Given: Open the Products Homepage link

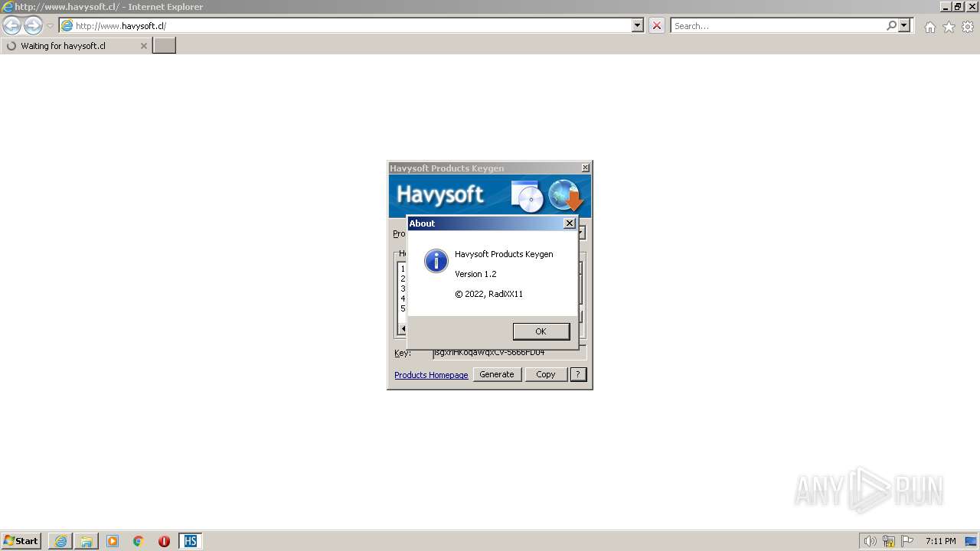Looking at the screenshot, I should (431, 375).
